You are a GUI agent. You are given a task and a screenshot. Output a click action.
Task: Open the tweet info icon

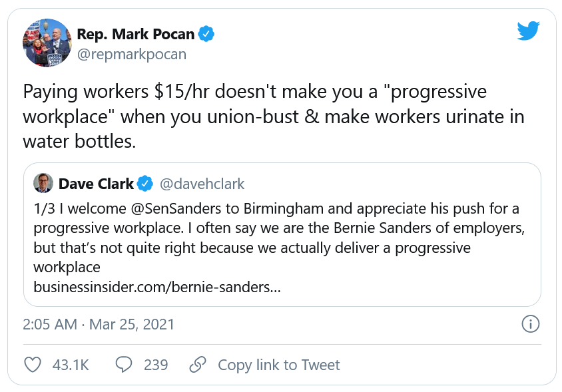click(530, 324)
